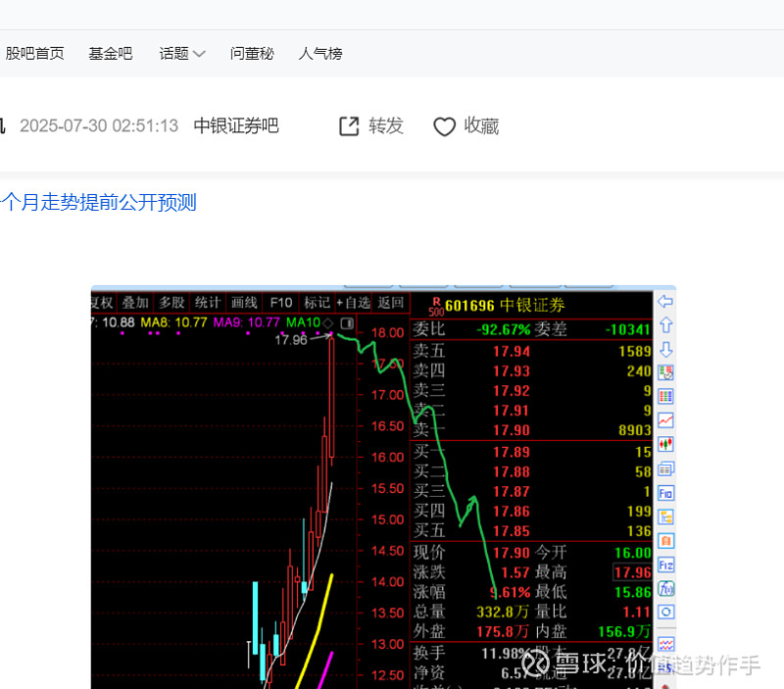Image resolution: width=784 pixels, height=689 pixels.
Task: Switch to the candlestick K-line icon
Action: tap(665, 444)
